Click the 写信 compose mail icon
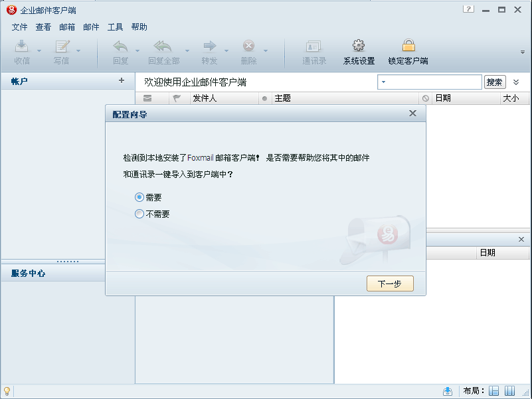532x399 pixels. [x=62, y=48]
